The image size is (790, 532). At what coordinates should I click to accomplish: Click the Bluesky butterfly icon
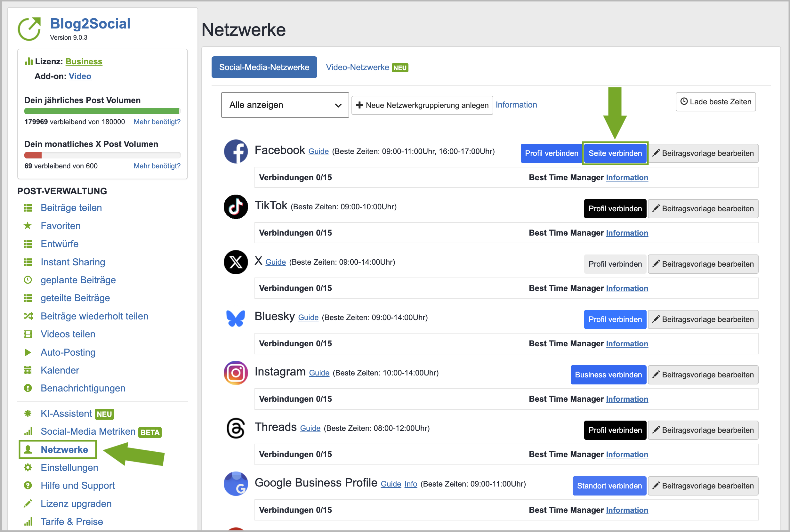236,318
